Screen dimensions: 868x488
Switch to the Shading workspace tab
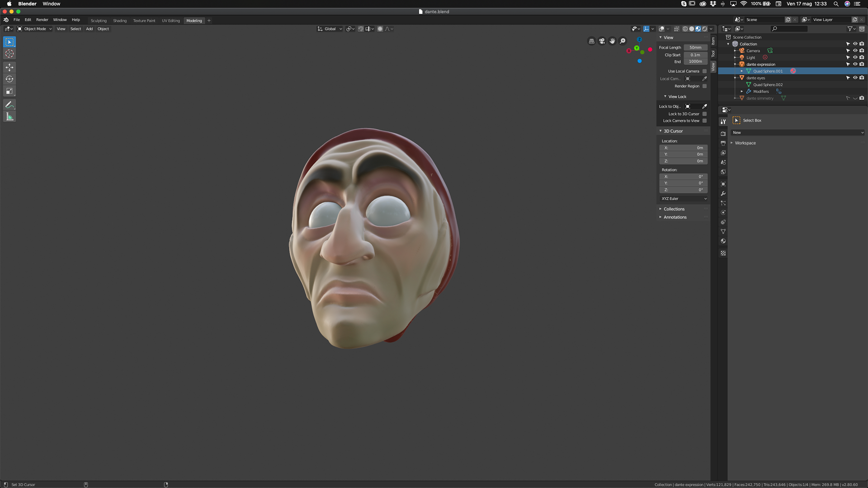[x=120, y=21]
